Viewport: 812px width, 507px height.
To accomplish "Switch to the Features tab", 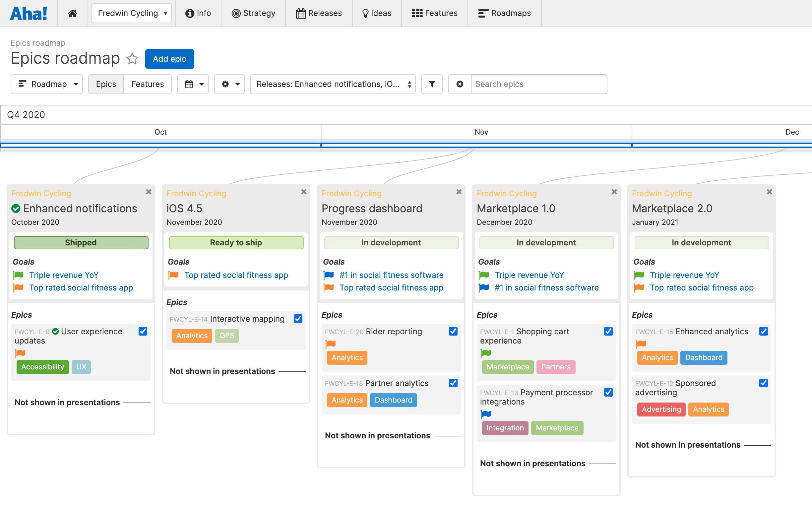I will click(147, 84).
